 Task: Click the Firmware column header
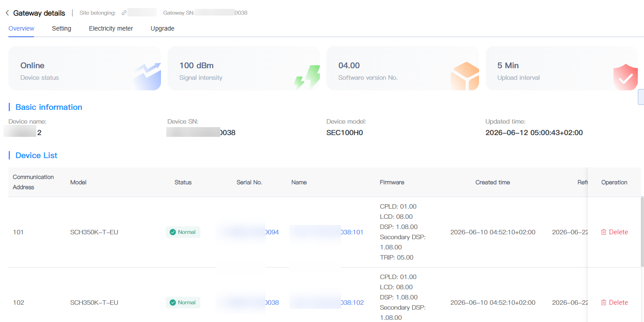392,182
